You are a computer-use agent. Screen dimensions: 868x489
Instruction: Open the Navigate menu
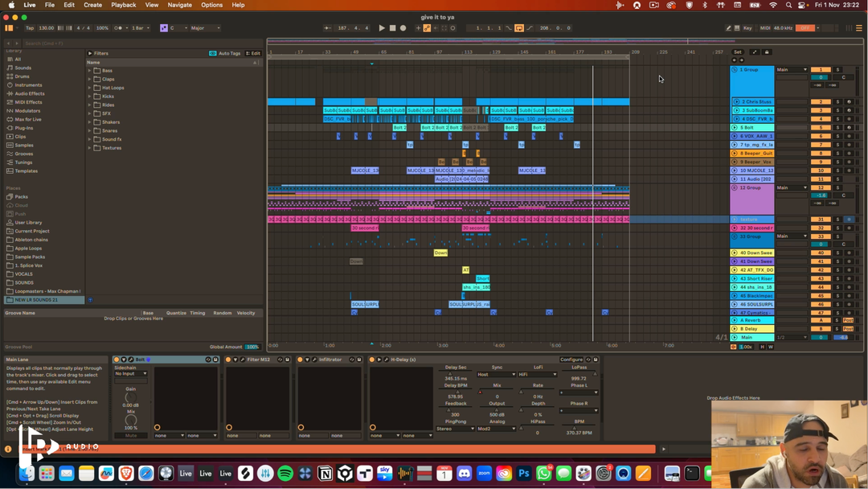pos(179,5)
